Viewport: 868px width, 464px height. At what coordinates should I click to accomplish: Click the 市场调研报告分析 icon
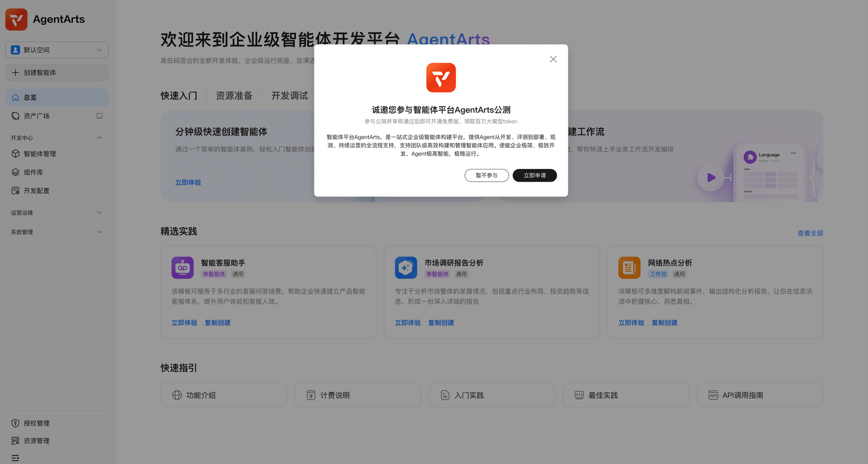point(406,268)
